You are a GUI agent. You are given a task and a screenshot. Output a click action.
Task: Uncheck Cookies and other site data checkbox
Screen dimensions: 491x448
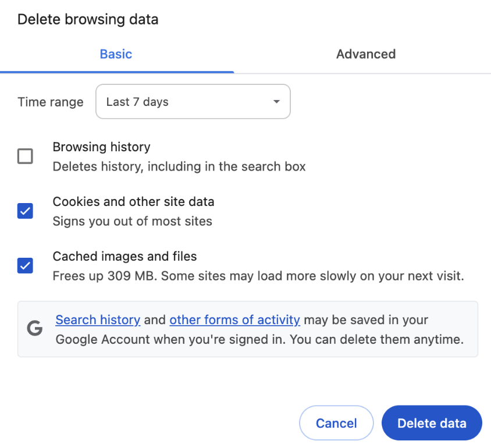pos(25,211)
